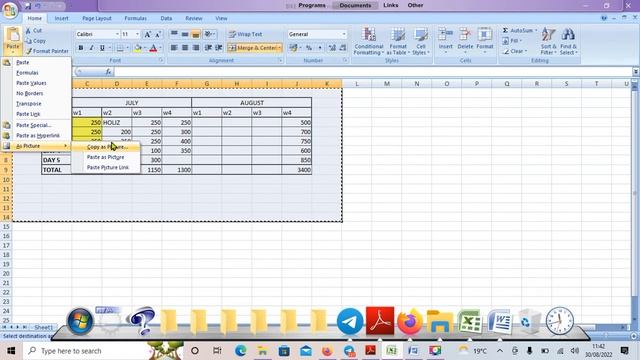The width and height of the screenshot is (640, 360).
Task: Select column M header
Action: coord(387,84)
